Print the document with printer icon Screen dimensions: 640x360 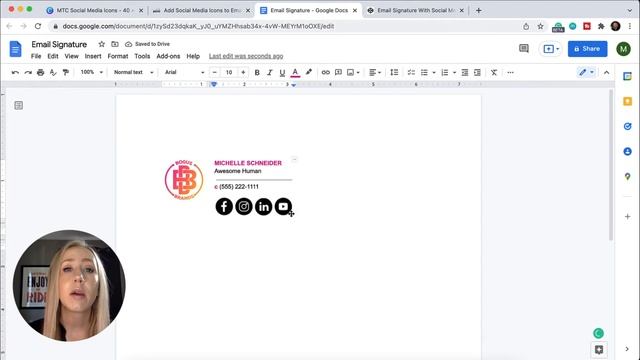[x=40, y=73]
